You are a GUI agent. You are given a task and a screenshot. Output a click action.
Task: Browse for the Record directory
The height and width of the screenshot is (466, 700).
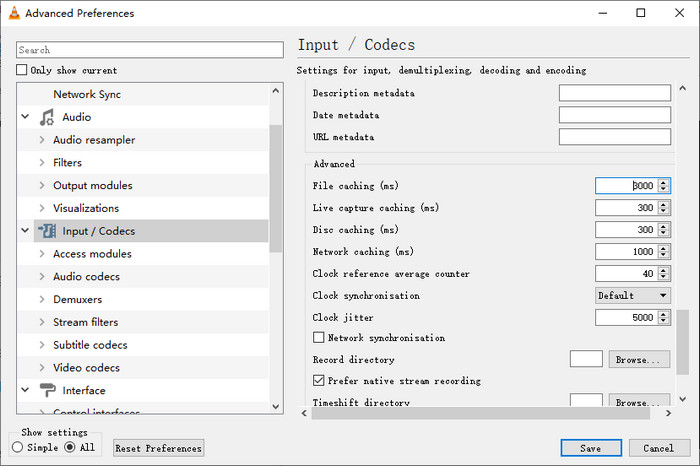[639, 359]
